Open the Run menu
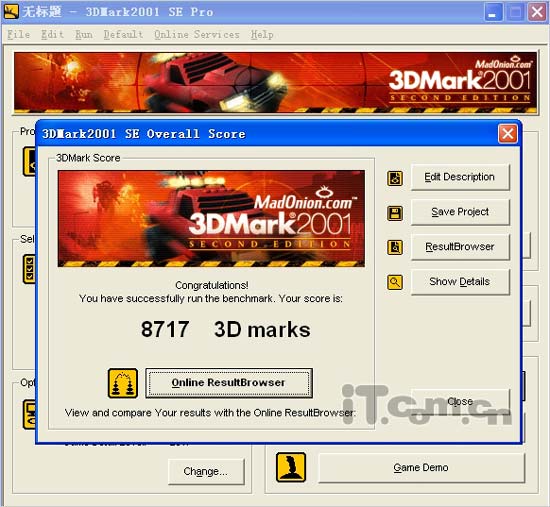The image size is (550, 507). pyautogui.click(x=84, y=34)
